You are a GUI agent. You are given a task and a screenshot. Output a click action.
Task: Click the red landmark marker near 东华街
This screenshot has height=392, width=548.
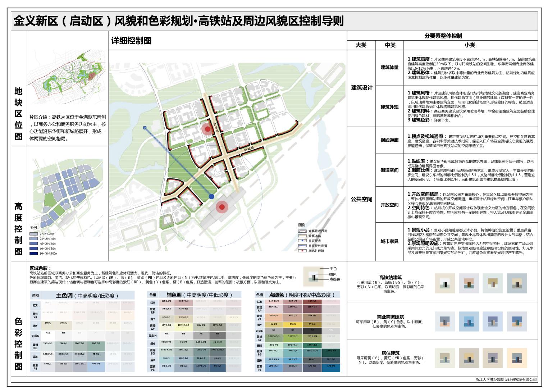(x=207, y=129)
